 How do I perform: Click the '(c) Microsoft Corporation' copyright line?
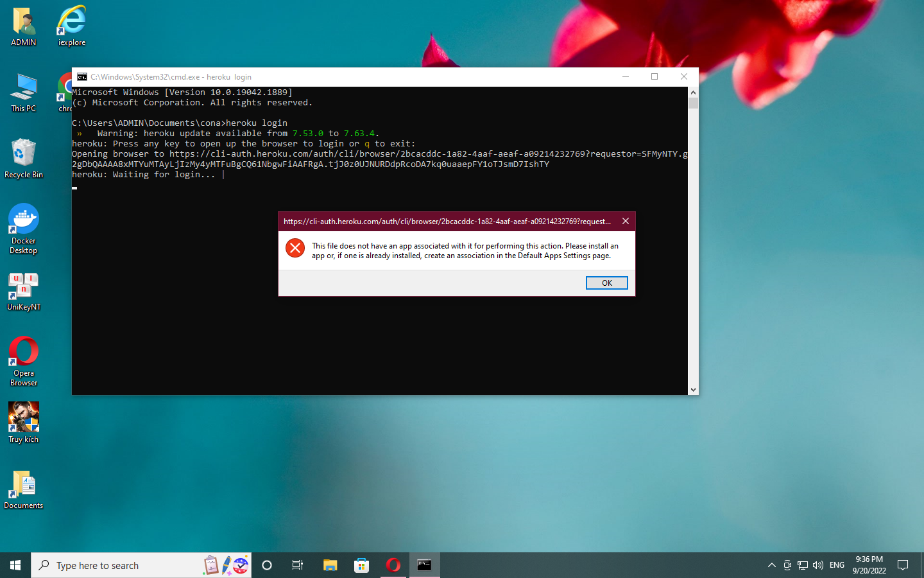[x=193, y=103]
